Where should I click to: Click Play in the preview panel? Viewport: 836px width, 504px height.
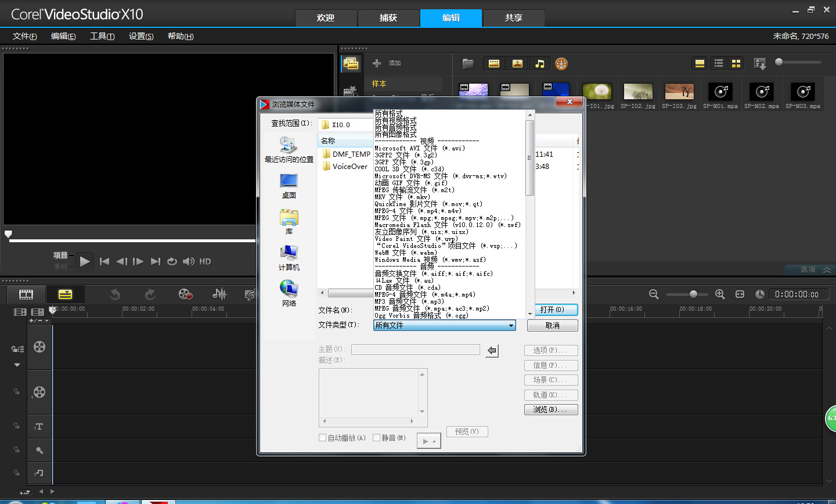(x=85, y=261)
